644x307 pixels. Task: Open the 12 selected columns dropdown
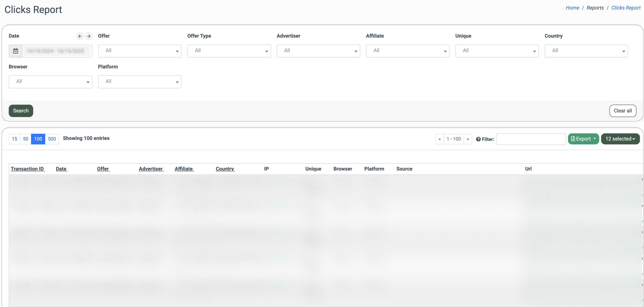(x=620, y=139)
